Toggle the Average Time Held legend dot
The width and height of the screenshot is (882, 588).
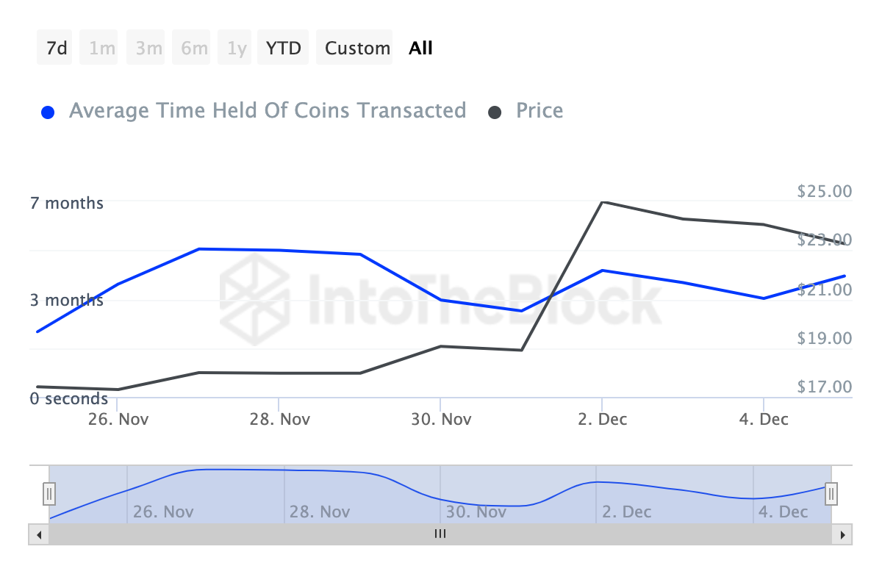point(48,110)
